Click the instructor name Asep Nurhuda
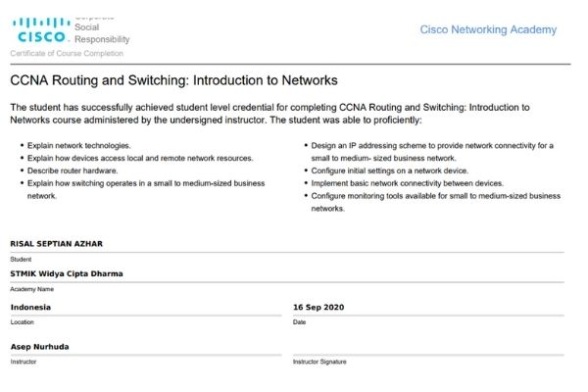The image size is (588, 392). pos(39,347)
